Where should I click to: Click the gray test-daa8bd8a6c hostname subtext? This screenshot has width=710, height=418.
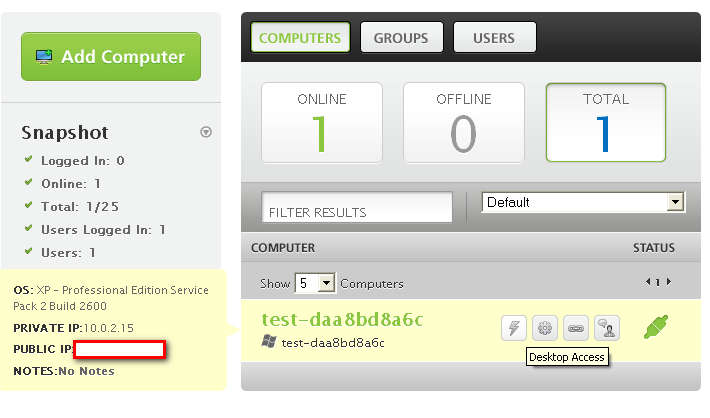(333, 343)
